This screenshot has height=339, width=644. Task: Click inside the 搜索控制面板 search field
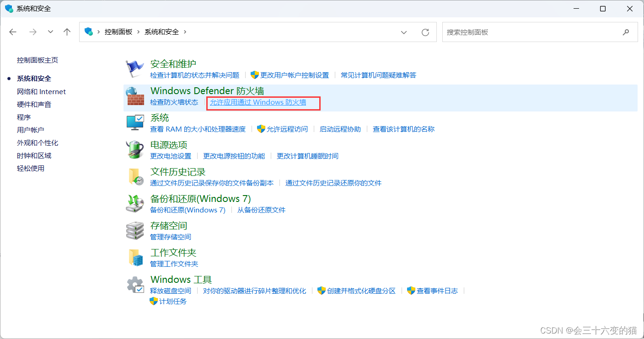503,32
